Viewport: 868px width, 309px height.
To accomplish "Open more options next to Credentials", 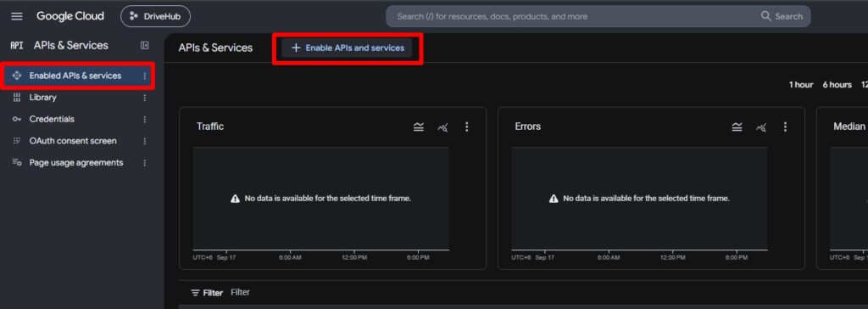I will click(x=144, y=120).
